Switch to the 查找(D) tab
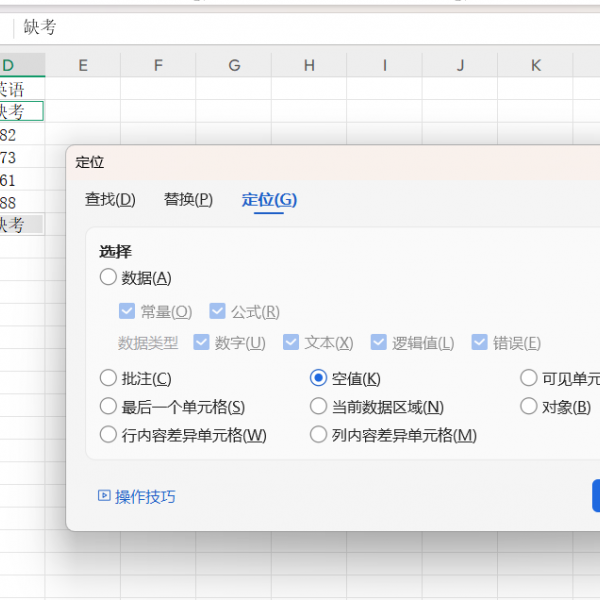This screenshot has height=600, width=600. (x=110, y=200)
